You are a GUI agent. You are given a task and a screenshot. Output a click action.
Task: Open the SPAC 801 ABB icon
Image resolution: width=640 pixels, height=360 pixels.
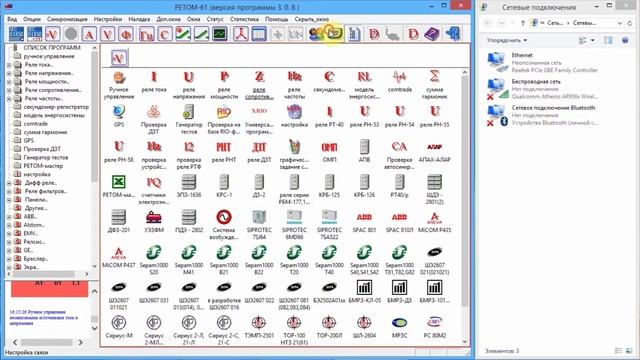[x=364, y=222]
